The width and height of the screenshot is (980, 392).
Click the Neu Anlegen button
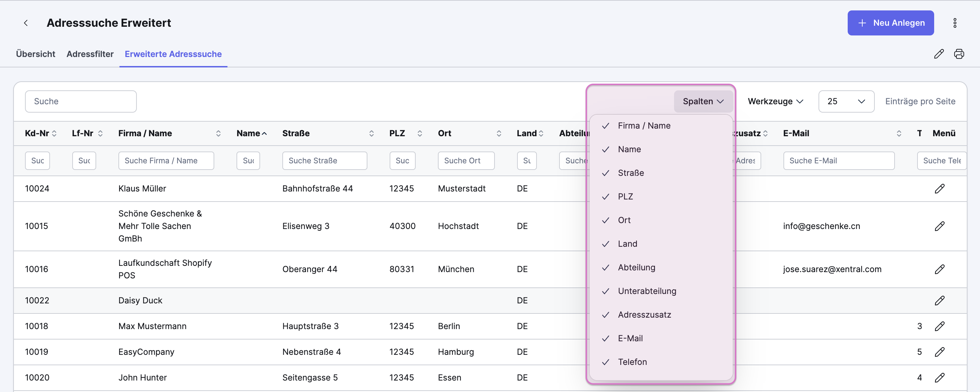coord(890,23)
